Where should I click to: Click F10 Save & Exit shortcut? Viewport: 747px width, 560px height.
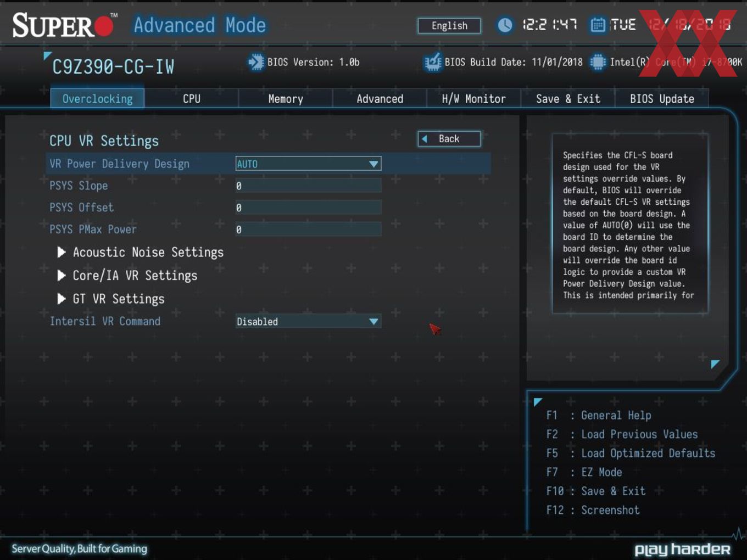[595, 491]
